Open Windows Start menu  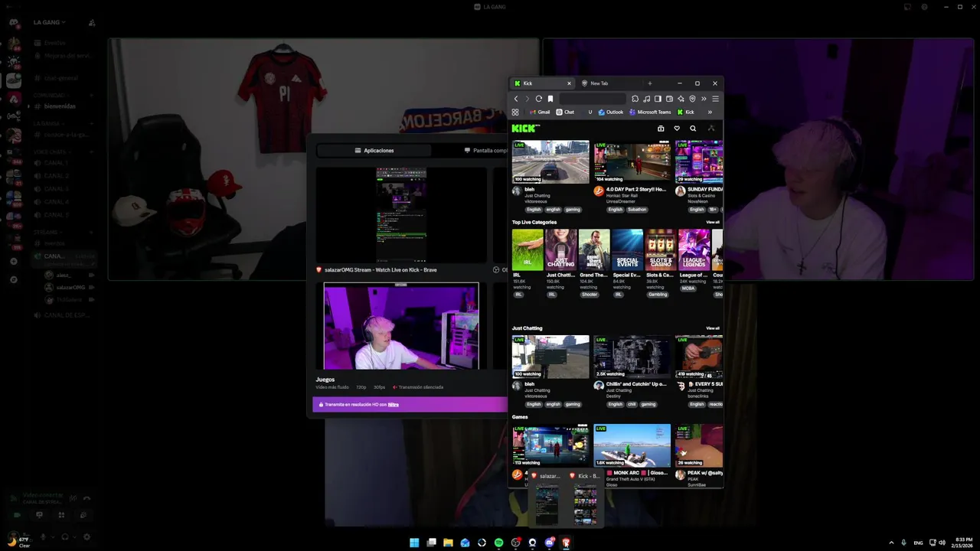(x=414, y=543)
